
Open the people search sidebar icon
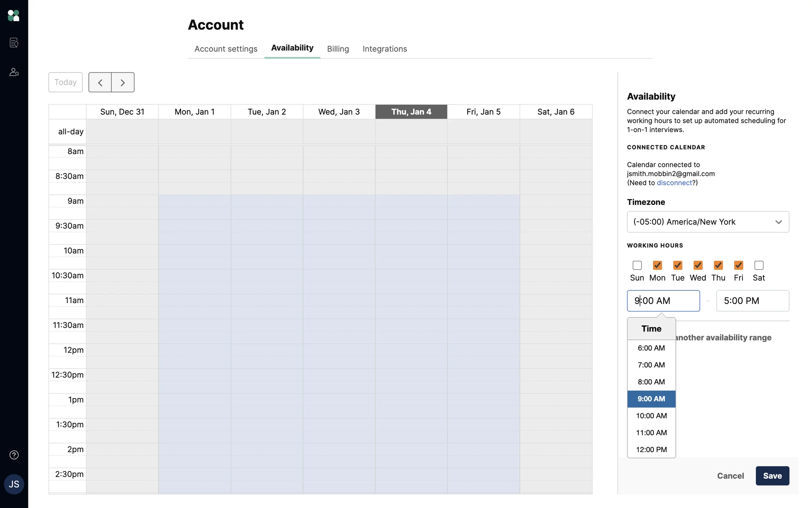(14, 72)
